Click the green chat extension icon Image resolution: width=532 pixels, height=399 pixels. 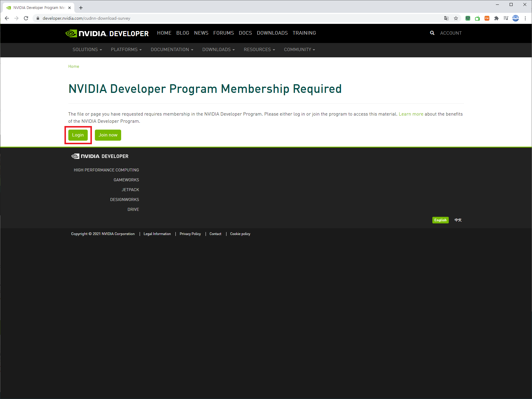click(x=468, y=18)
